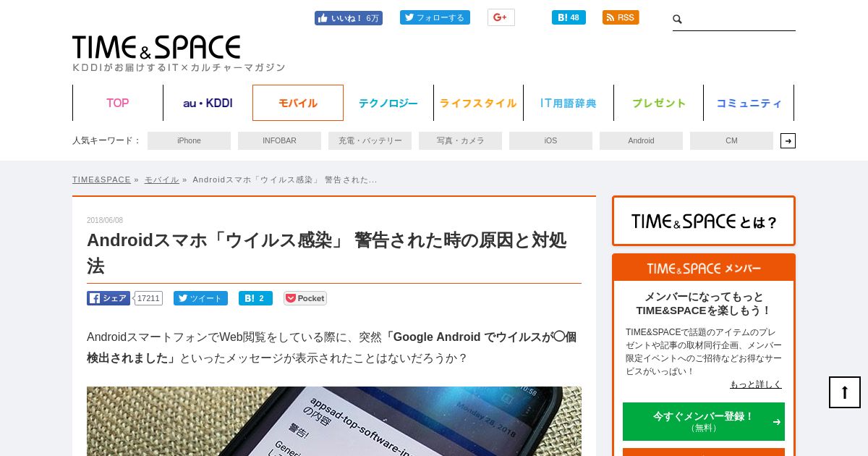Click the search magnifier icon
868x456 pixels.
click(678, 20)
